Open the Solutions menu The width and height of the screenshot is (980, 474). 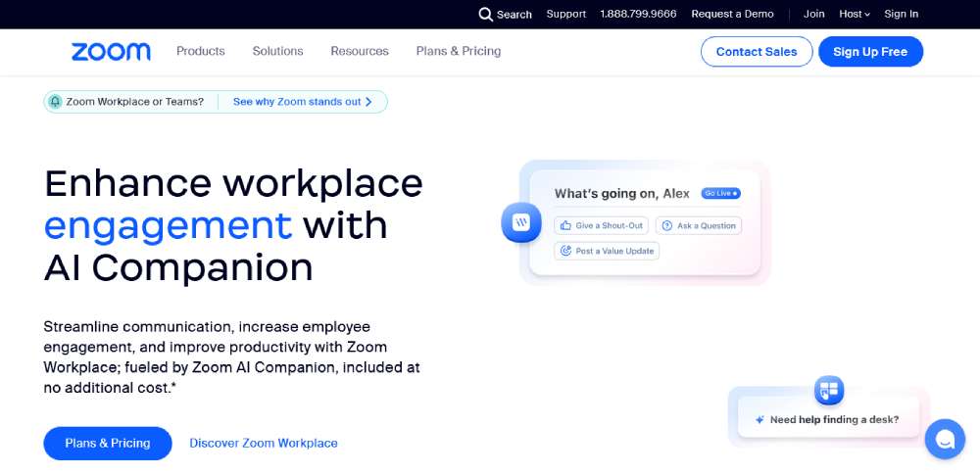point(277,51)
